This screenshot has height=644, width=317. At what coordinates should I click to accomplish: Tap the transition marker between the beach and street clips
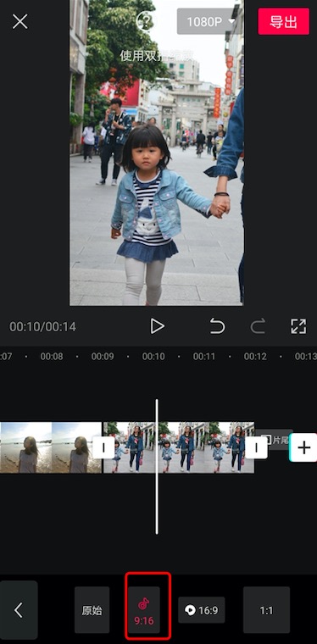[x=103, y=447]
